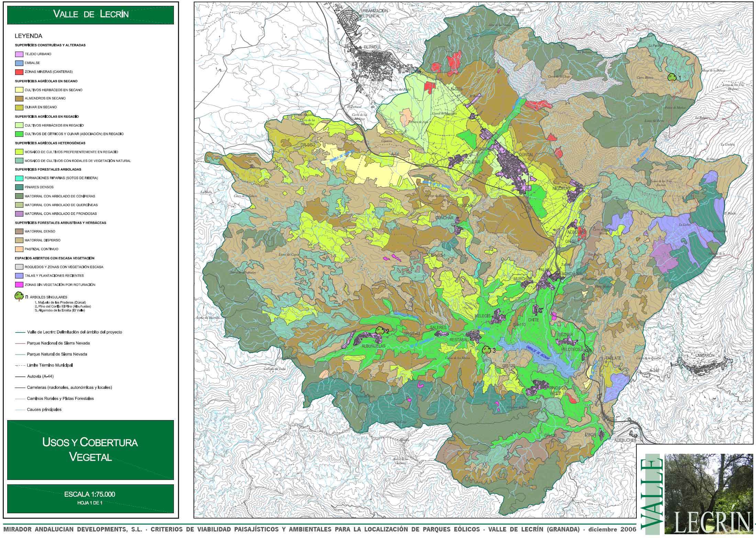Click singular tree marker 2 near Albuñuelas

click(379, 330)
